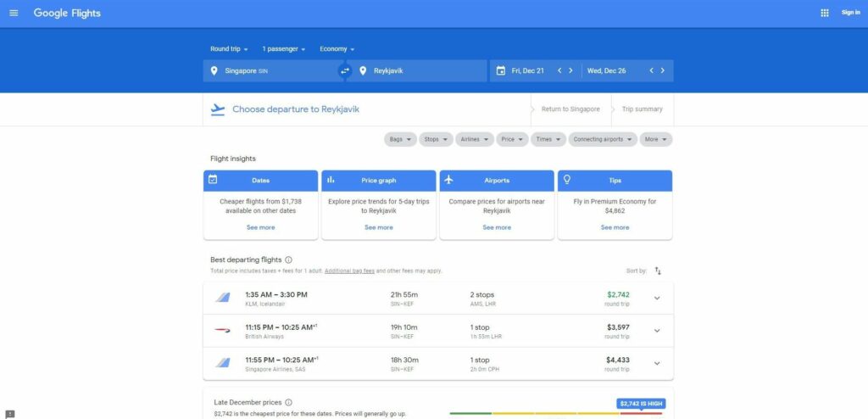This screenshot has width=868, height=419.
Task: Expand the $2,742 KLM flight details
Action: click(x=657, y=299)
